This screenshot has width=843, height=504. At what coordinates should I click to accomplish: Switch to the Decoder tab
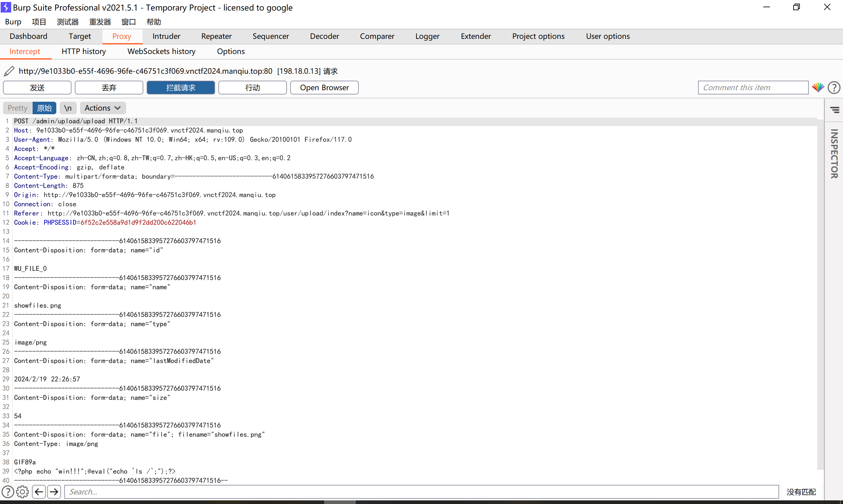click(324, 36)
